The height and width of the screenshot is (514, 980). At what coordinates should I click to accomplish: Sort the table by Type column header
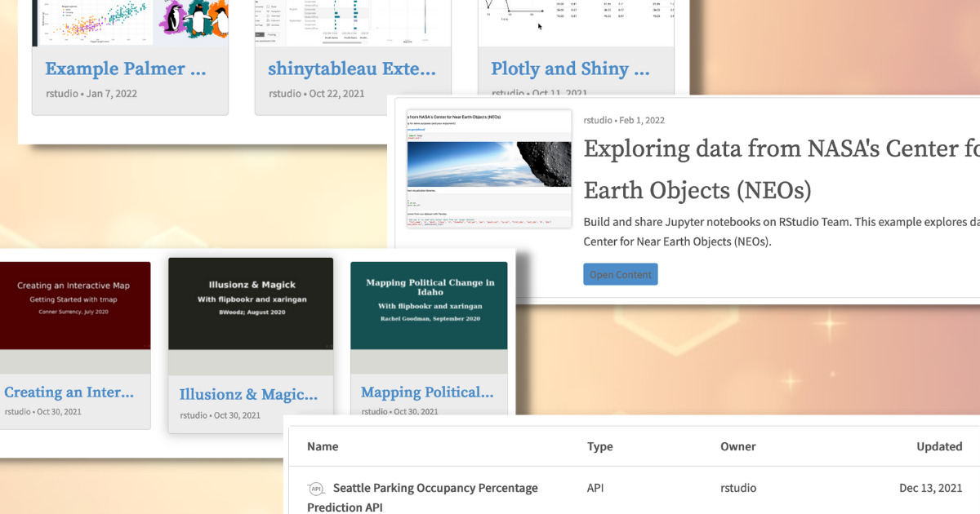pos(600,446)
